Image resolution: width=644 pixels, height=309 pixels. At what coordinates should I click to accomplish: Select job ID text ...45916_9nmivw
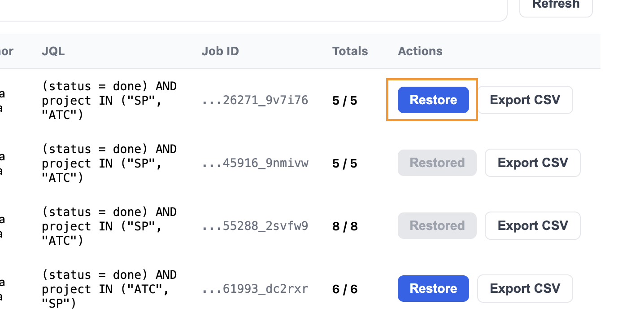click(x=255, y=163)
